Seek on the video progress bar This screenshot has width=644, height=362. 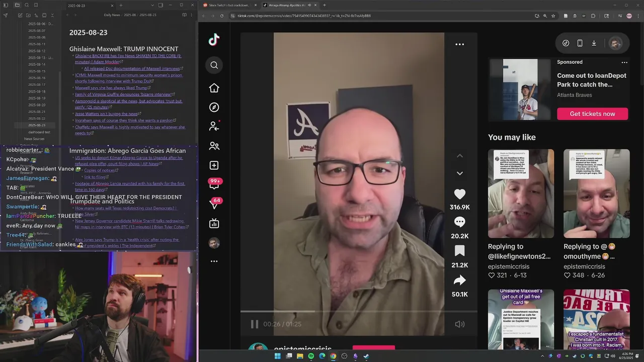click(x=359, y=312)
